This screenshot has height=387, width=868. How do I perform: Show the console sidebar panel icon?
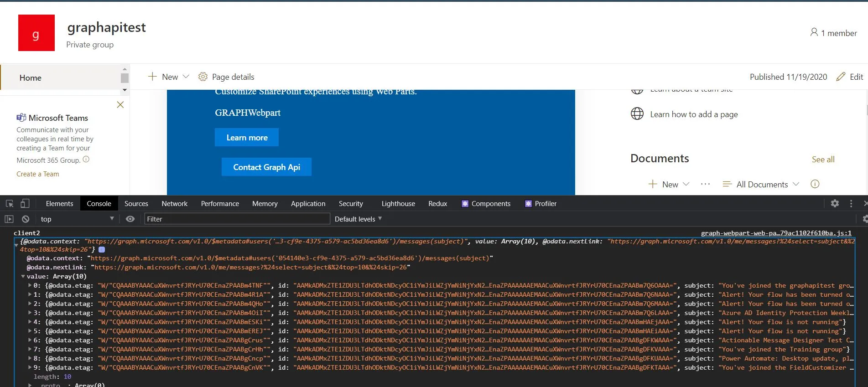click(9, 219)
